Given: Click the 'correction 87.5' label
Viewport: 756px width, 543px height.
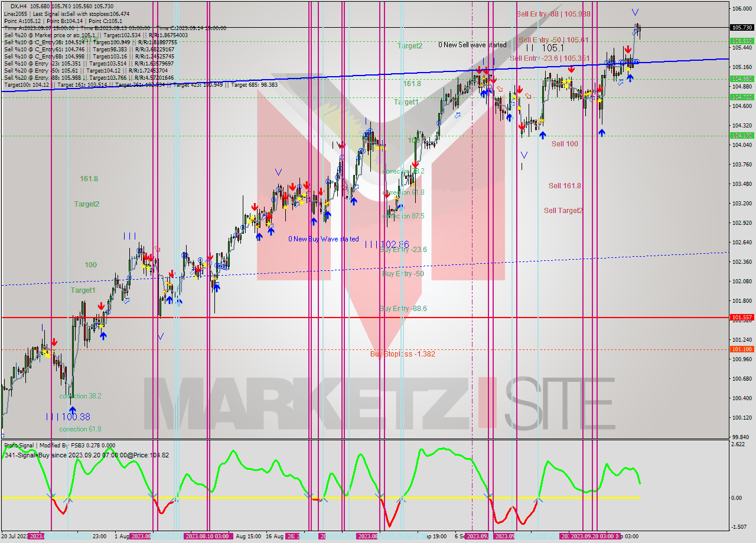Looking at the screenshot, I should coord(403,216).
